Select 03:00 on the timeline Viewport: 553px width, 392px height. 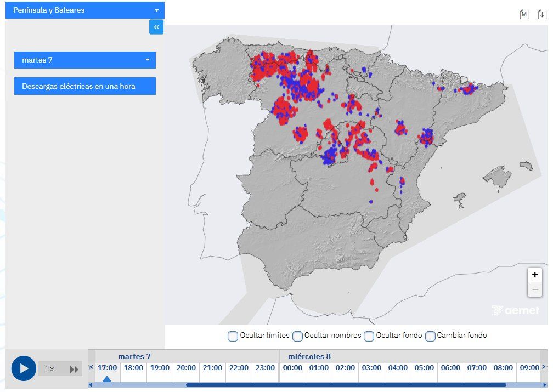point(372,368)
